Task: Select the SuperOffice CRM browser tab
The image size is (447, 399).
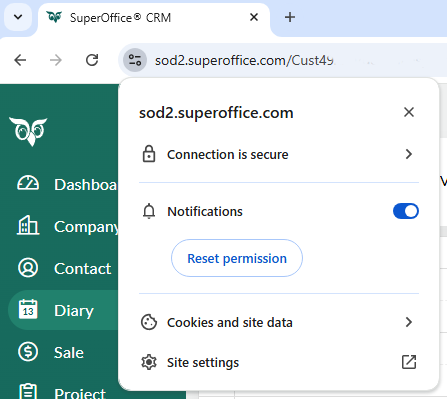Action: (153, 18)
